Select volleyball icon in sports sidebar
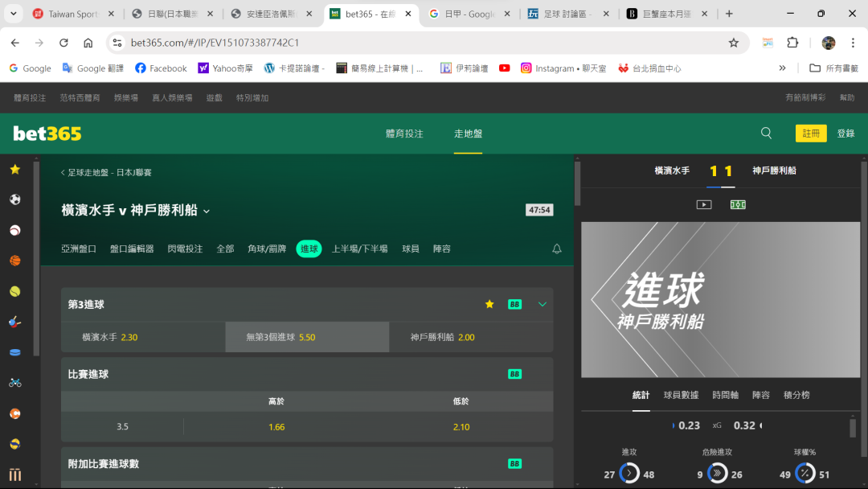The image size is (868, 489). click(15, 444)
